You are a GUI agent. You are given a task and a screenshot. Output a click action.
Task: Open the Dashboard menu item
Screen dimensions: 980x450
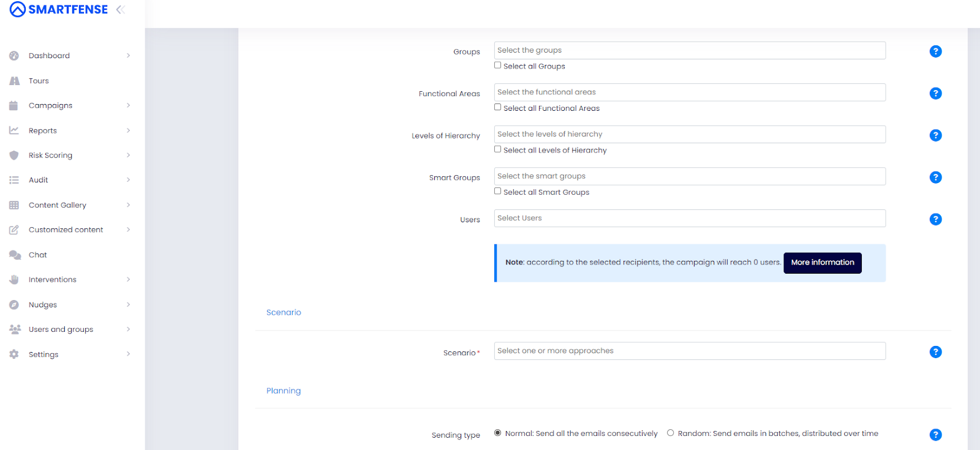tap(49, 56)
